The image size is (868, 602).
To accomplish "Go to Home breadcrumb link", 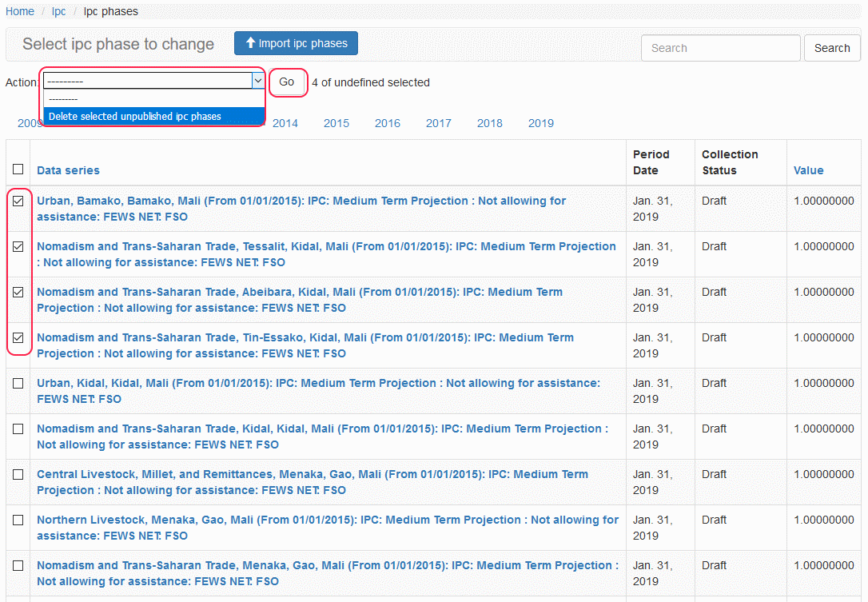I will tap(20, 11).
